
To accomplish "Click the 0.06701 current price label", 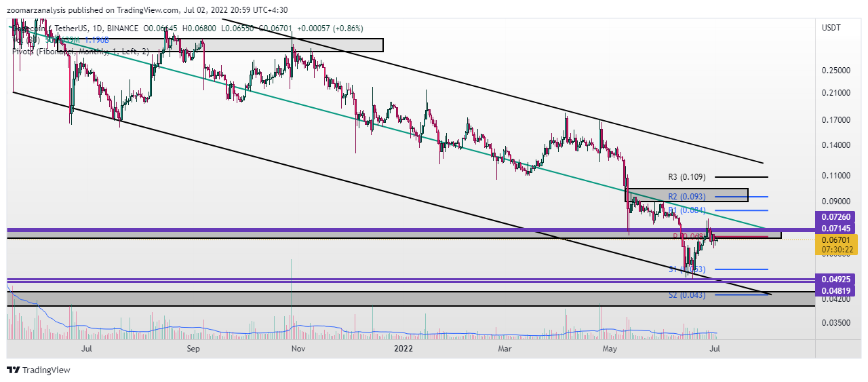I will point(836,240).
